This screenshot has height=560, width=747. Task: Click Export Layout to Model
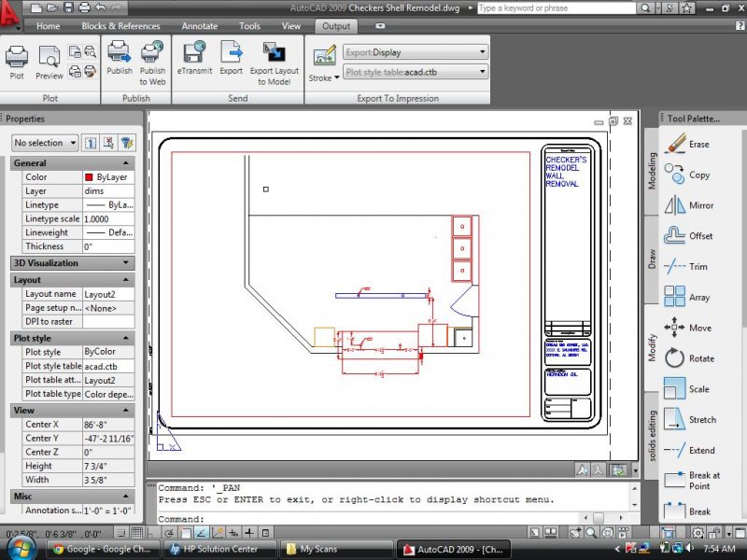tap(274, 58)
